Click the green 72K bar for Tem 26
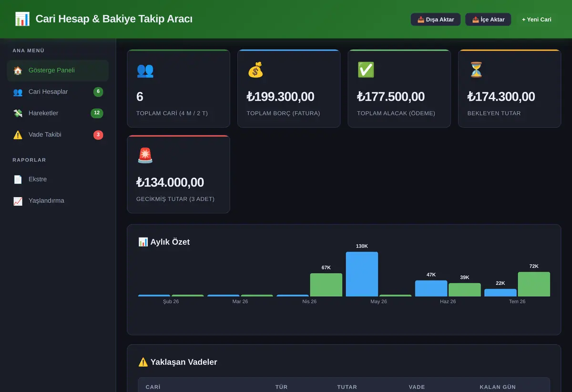Viewport: 572px width, 392px height. pyautogui.click(x=534, y=284)
